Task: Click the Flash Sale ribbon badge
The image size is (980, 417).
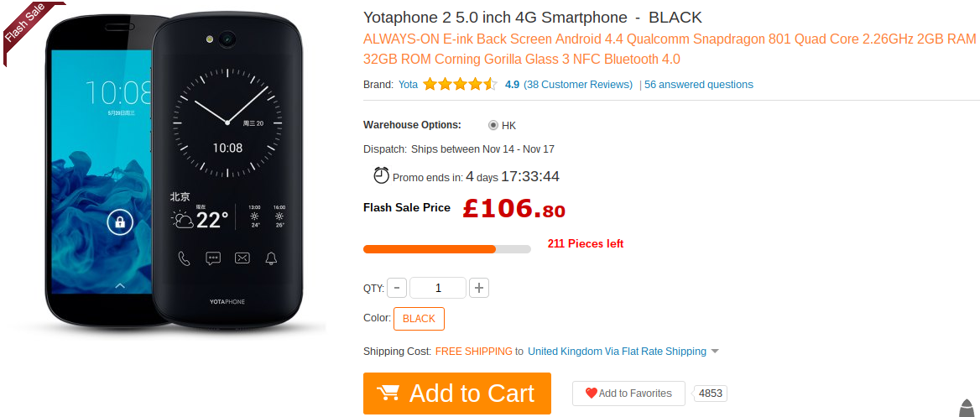Action: point(31,31)
